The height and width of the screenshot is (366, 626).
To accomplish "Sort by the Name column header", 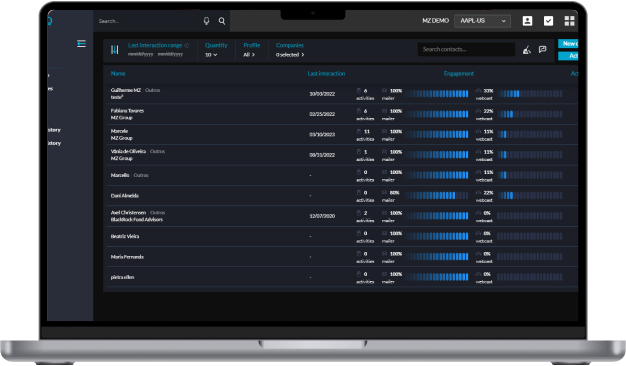I will [118, 73].
